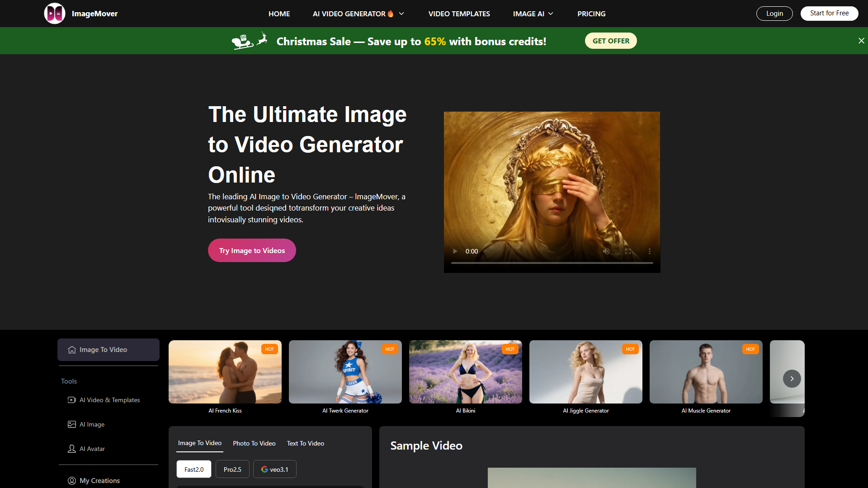This screenshot has width=868, height=488.
Task: Open the AI Video & Templates tool
Action: (109, 400)
